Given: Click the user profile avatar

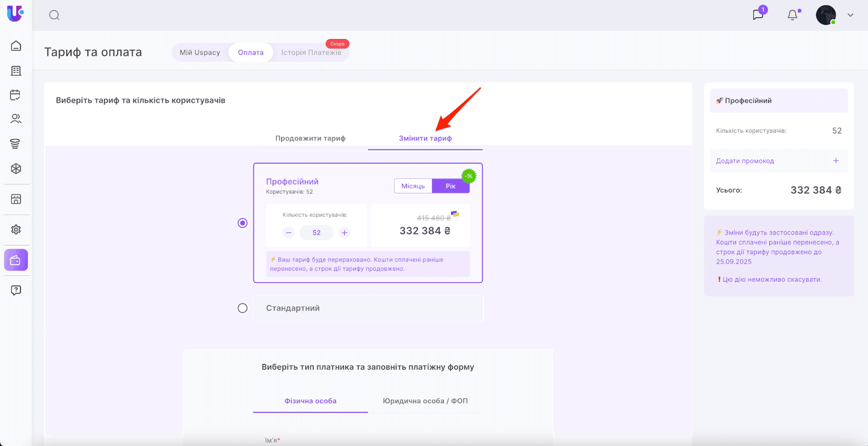Looking at the screenshot, I should (x=826, y=15).
